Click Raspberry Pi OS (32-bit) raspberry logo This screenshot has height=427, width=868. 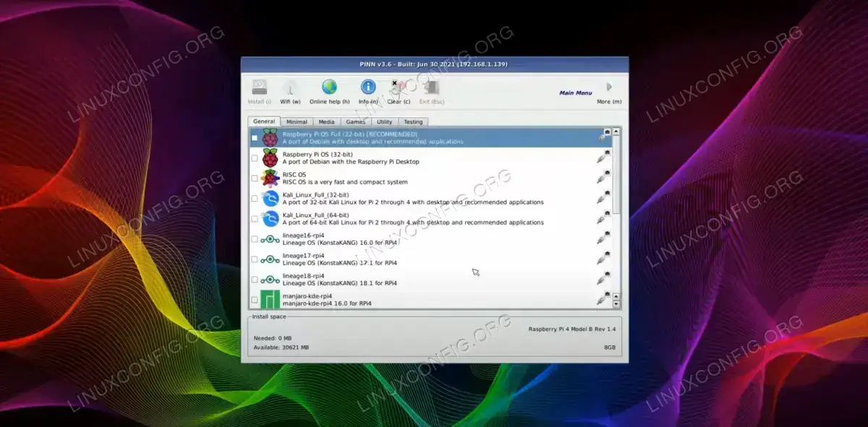(271, 158)
